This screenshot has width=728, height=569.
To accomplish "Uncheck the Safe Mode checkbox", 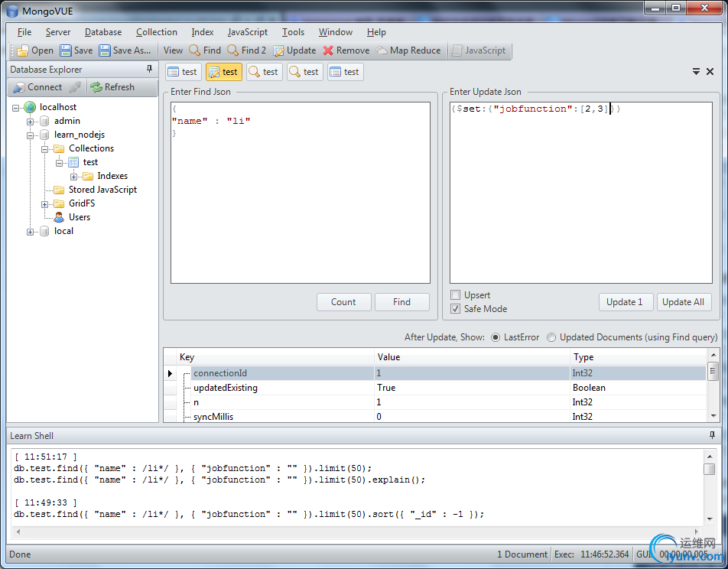I will point(456,309).
